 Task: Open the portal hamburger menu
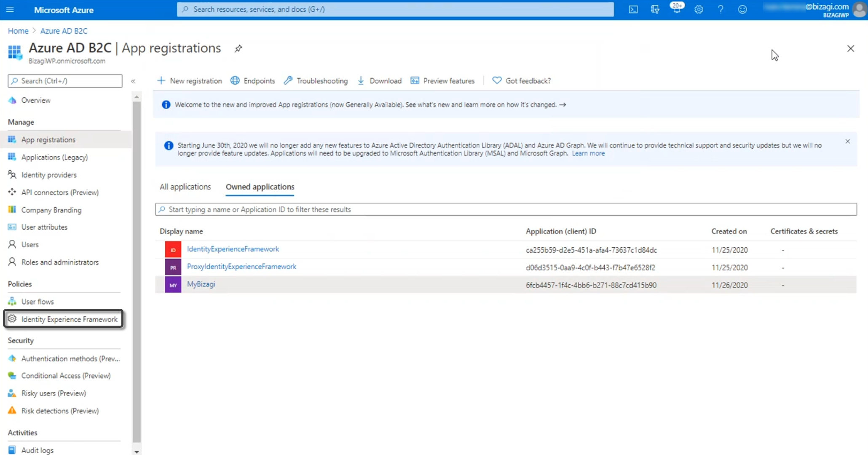tap(10, 9)
